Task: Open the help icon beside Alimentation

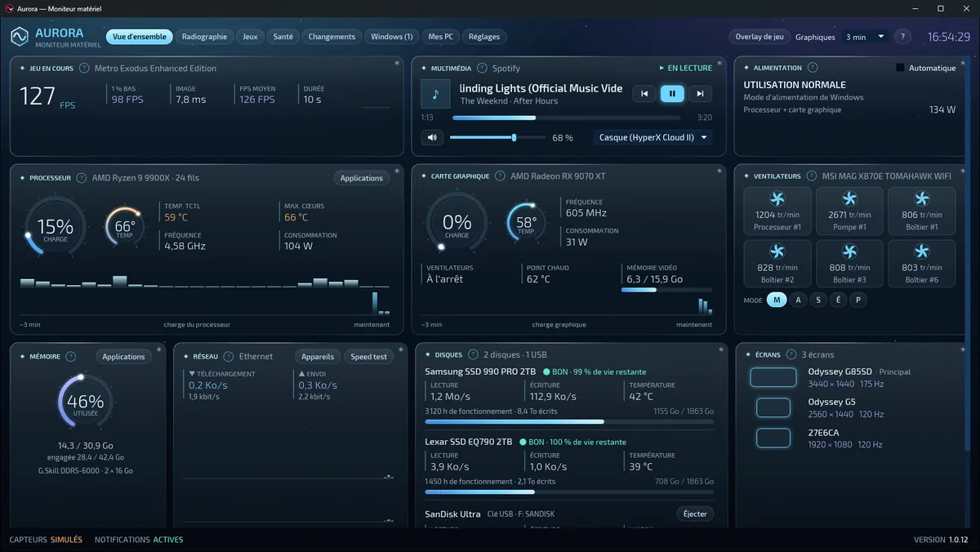Action: [x=813, y=68]
